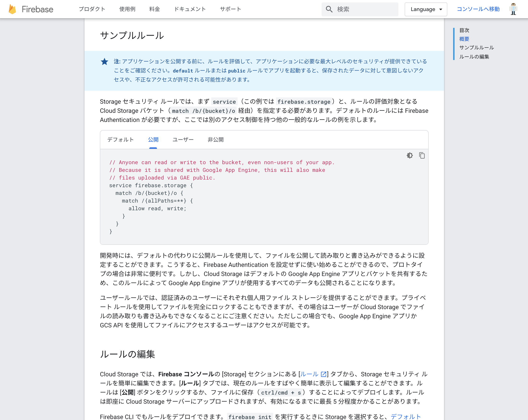This screenshot has height=420, width=528.
Task: Click the inline 'firebase init' code text
Action: pos(250,417)
